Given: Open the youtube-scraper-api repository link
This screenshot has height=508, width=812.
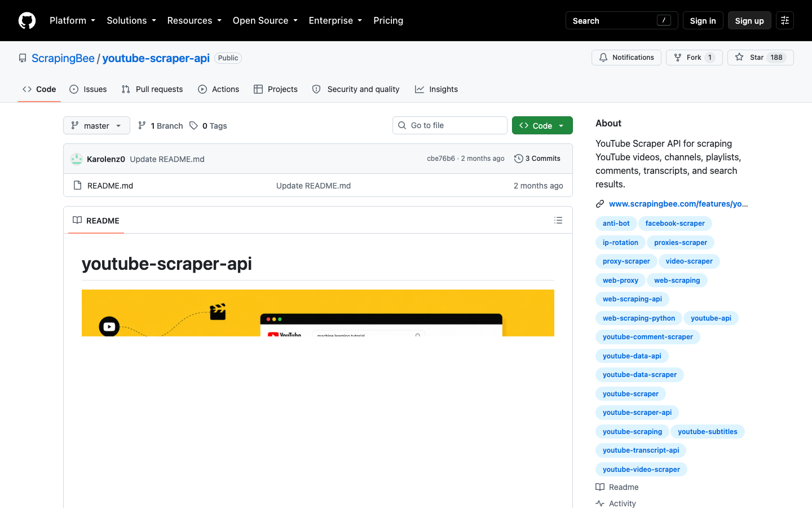Looking at the screenshot, I should pyautogui.click(x=156, y=58).
